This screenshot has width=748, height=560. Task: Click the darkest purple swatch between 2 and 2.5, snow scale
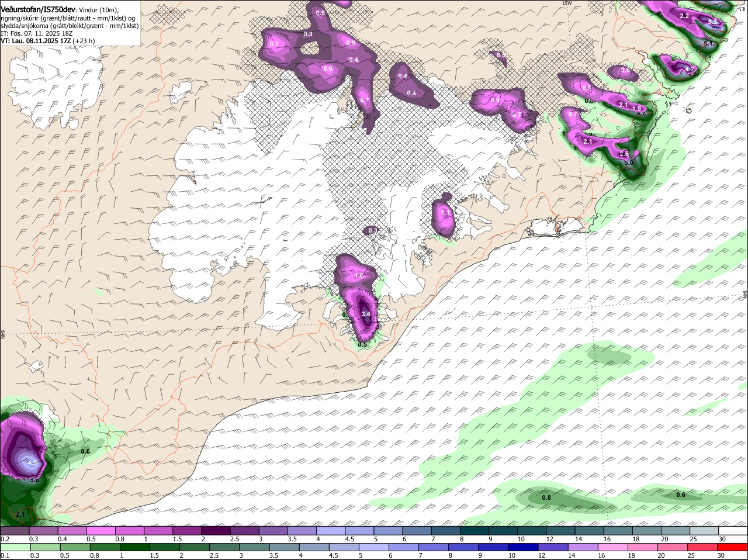[216, 531]
